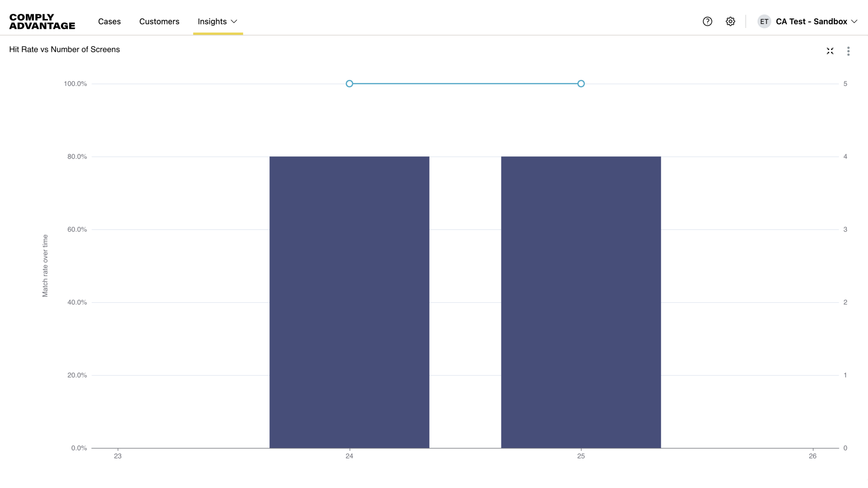Click the Hit Rate vs Number of Screens title
Viewport: 868px width, 488px height.
[64, 49]
